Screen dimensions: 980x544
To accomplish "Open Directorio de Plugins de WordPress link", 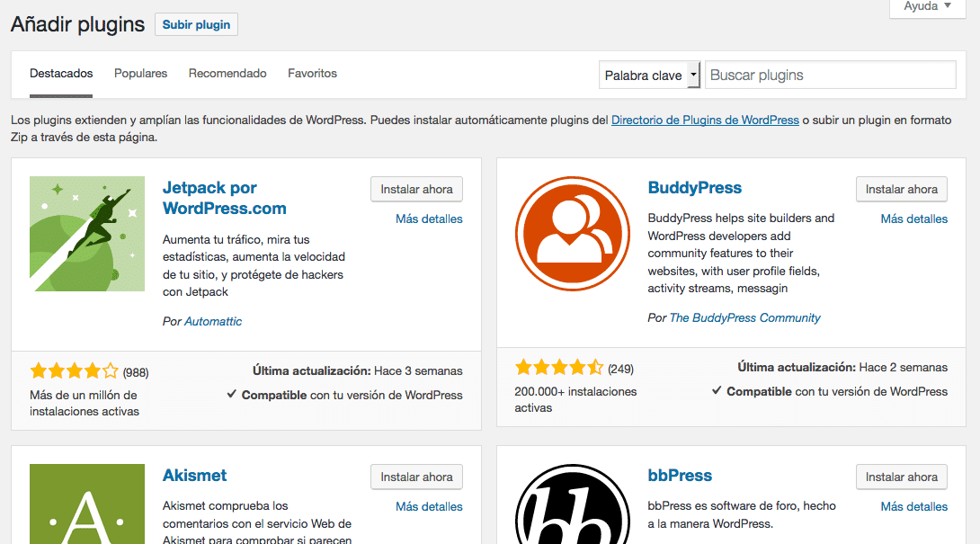I will 705,120.
